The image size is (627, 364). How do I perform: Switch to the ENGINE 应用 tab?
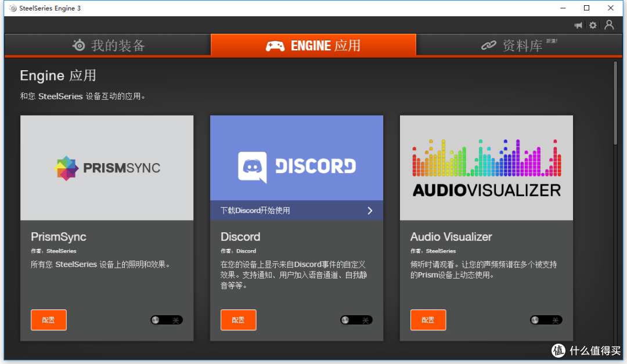coord(313,45)
